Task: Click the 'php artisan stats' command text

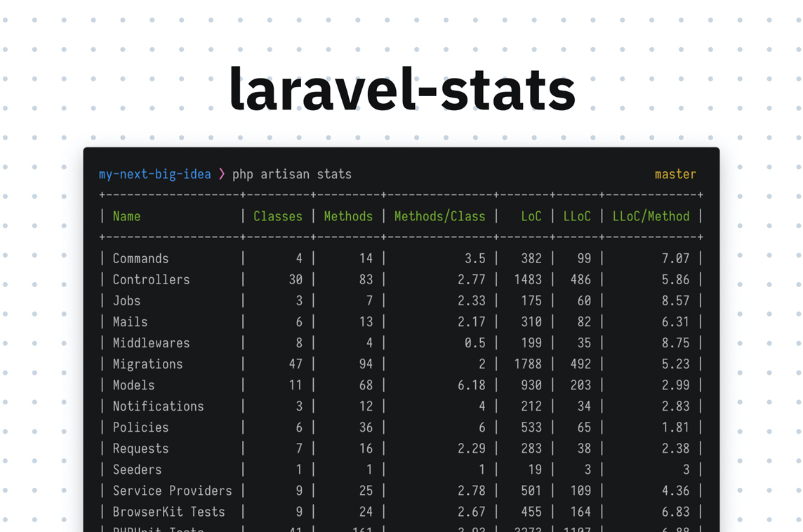Action: pyautogui.click(x=292, y=174)
